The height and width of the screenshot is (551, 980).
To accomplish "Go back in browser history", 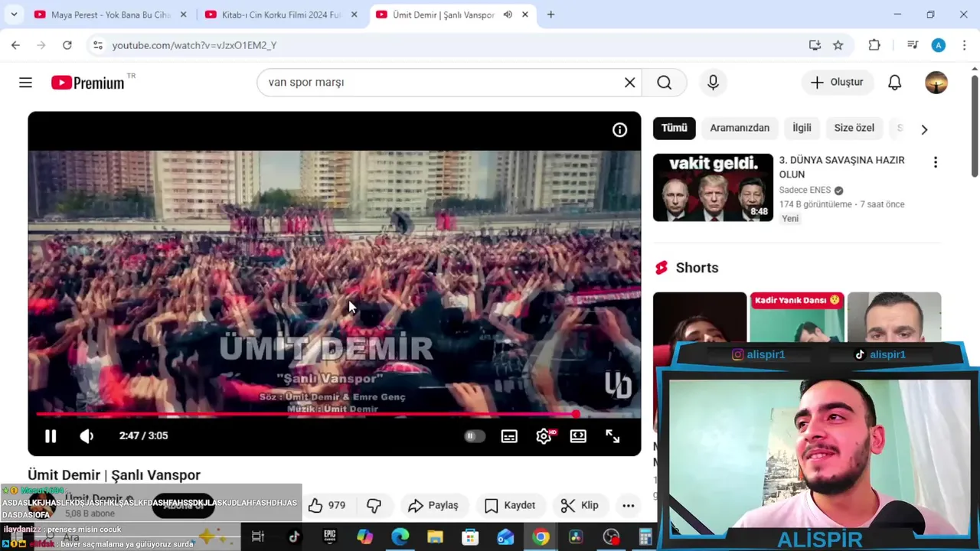I will coord(15,45).
